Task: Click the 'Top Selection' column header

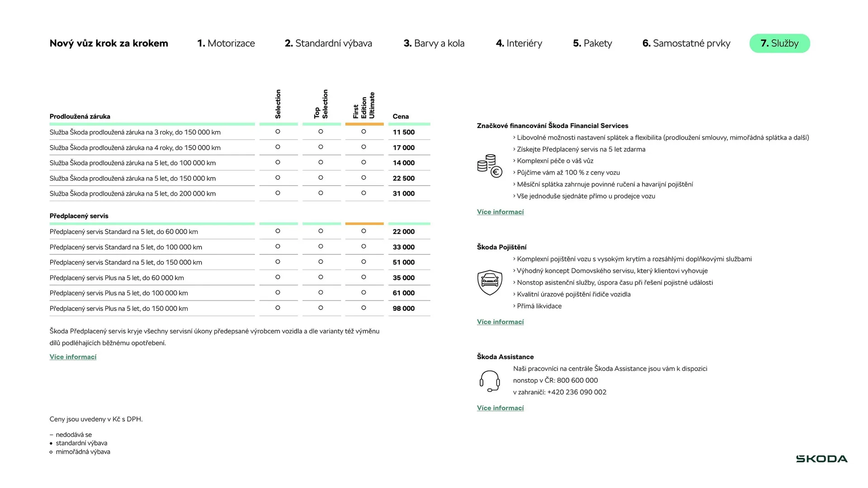Action: pos(321,104)
